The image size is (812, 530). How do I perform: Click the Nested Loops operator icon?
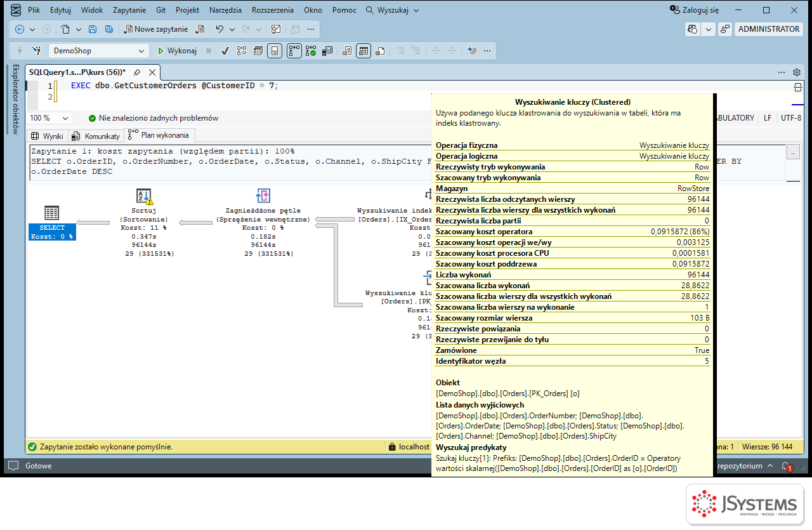[263, 195]
